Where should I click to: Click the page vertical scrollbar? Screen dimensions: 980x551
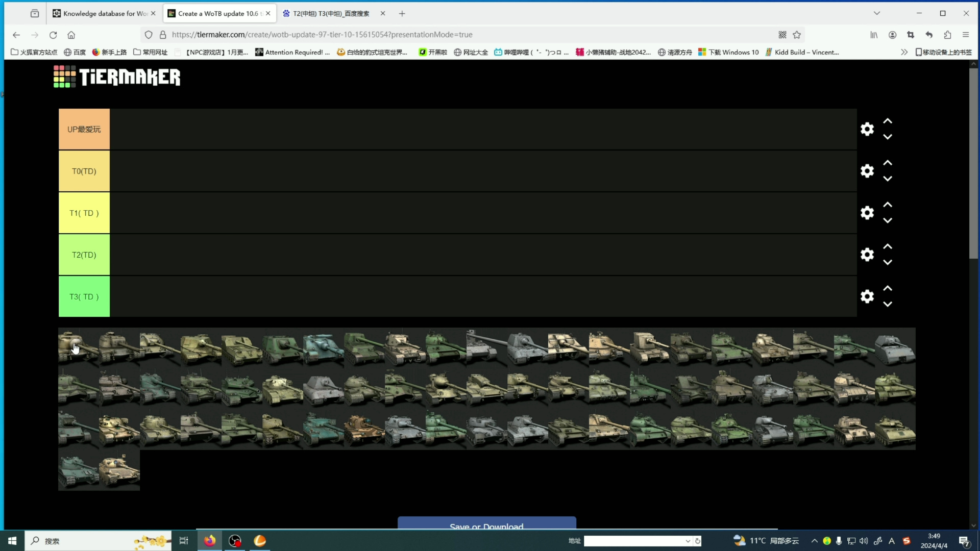click(x=973, y=163)
